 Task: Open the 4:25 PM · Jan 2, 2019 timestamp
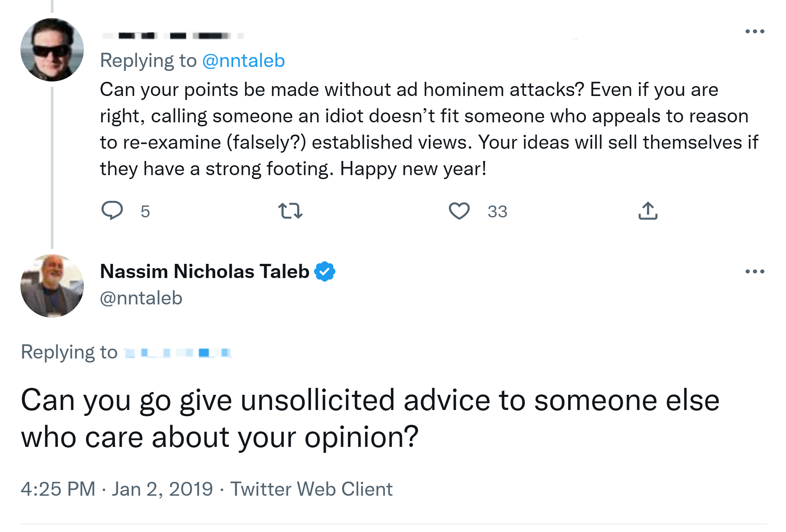click(x=117, y=489)
